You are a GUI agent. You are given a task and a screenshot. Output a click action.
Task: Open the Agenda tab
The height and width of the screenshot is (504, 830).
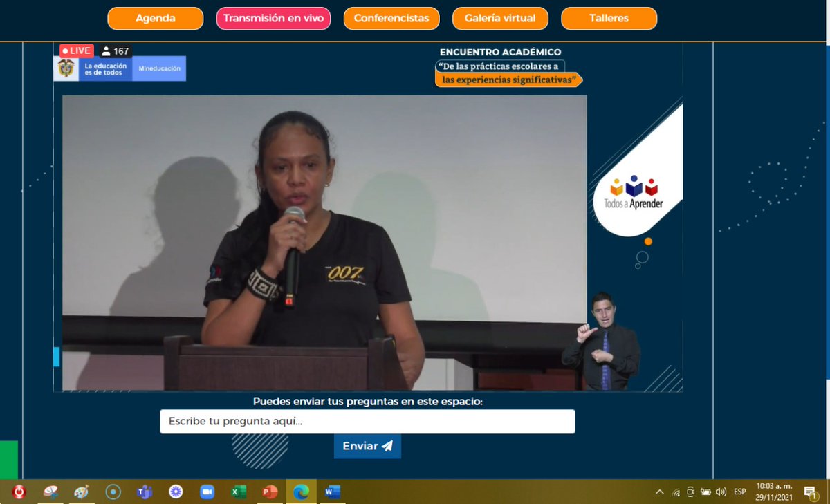pos(155,19)
